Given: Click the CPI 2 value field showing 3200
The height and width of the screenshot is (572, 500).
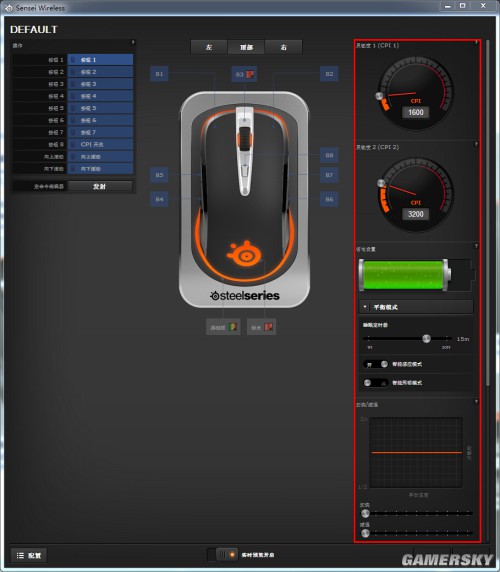Looking at the screenshot, I should coord(415,214).
